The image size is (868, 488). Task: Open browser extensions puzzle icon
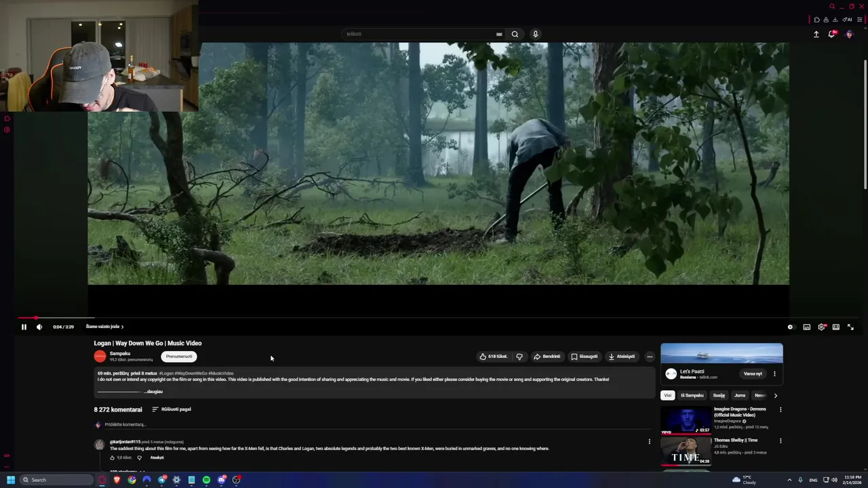[816, 20]
